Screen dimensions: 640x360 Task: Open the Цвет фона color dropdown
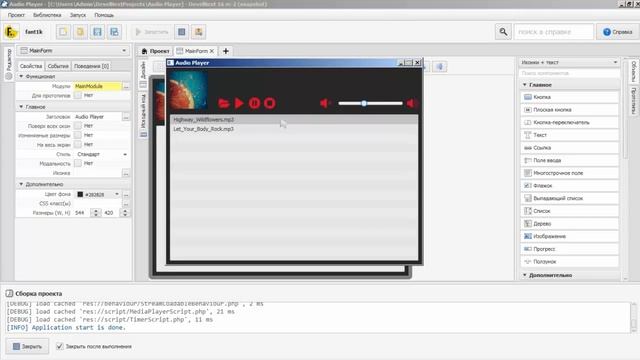coord(98,194)
